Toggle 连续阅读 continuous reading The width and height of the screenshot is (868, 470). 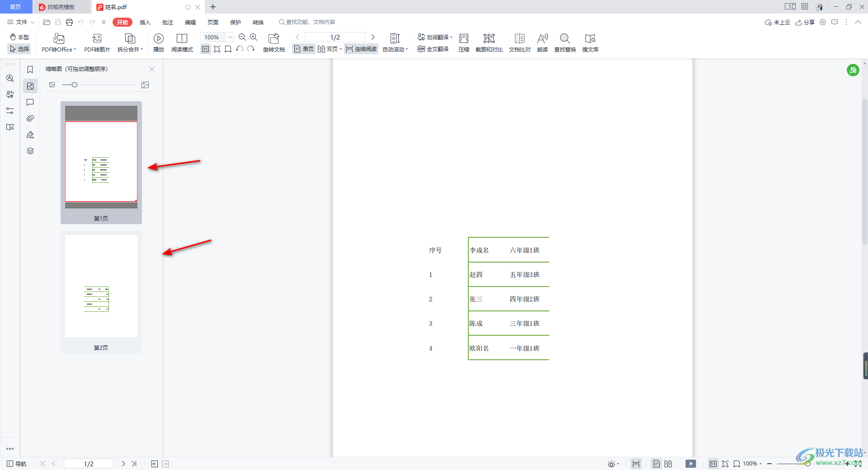pyautogui.click(x=361, y=49)
